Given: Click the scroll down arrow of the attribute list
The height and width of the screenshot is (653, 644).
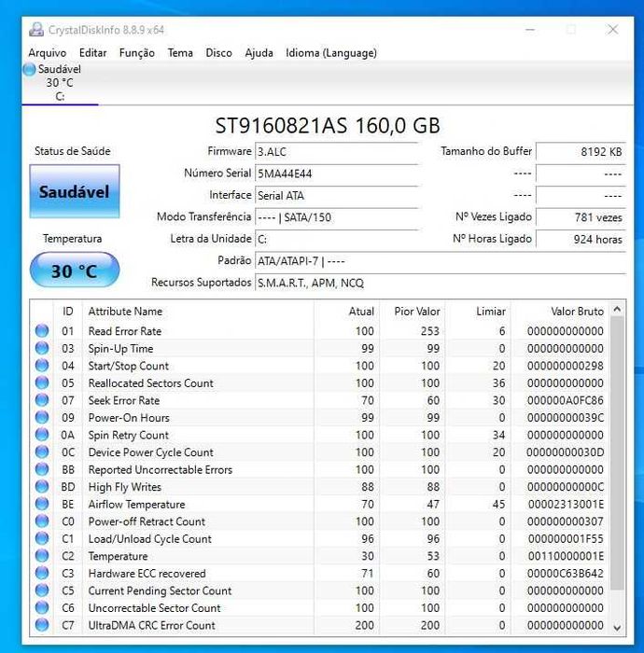Looking at the screenshot, I should click(617, 627).
